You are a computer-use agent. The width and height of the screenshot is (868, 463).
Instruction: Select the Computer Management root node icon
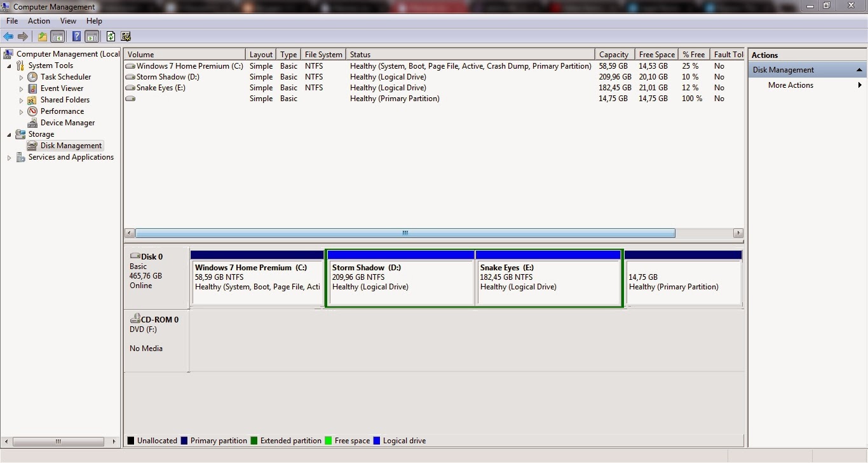(9, 54)
